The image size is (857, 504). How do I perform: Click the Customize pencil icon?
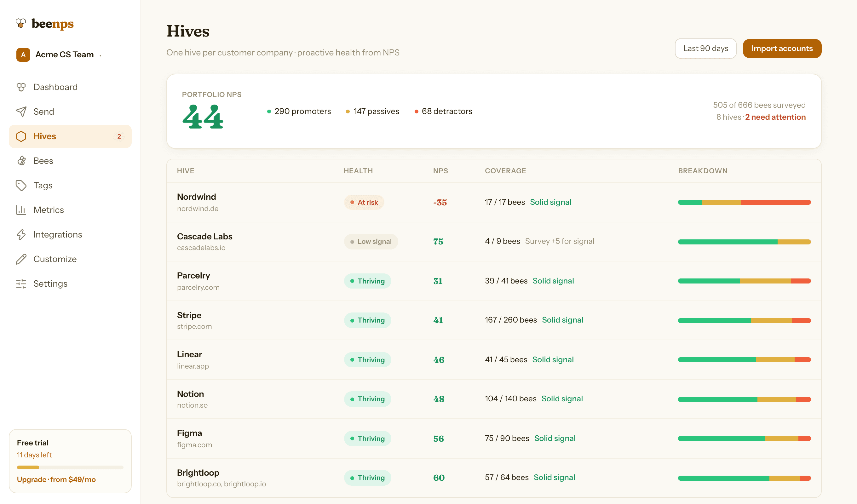[x=21, y=259]
